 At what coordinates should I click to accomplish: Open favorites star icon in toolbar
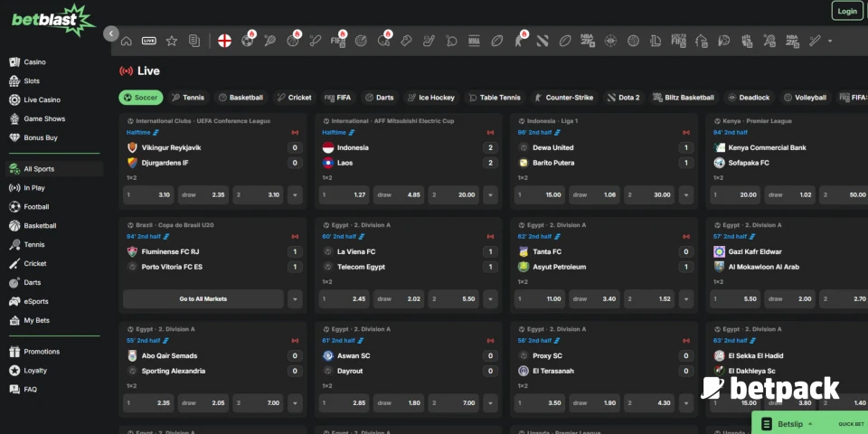[x=172, y=41]
